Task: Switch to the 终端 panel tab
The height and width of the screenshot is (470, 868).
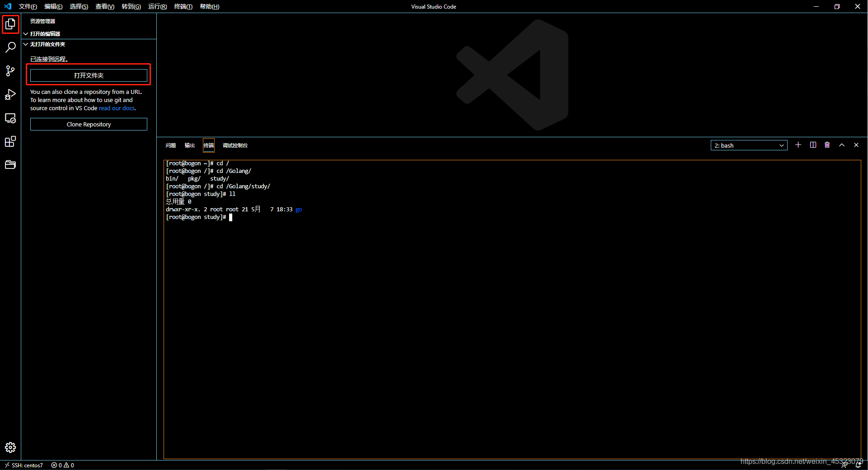Action: point(209,145)
